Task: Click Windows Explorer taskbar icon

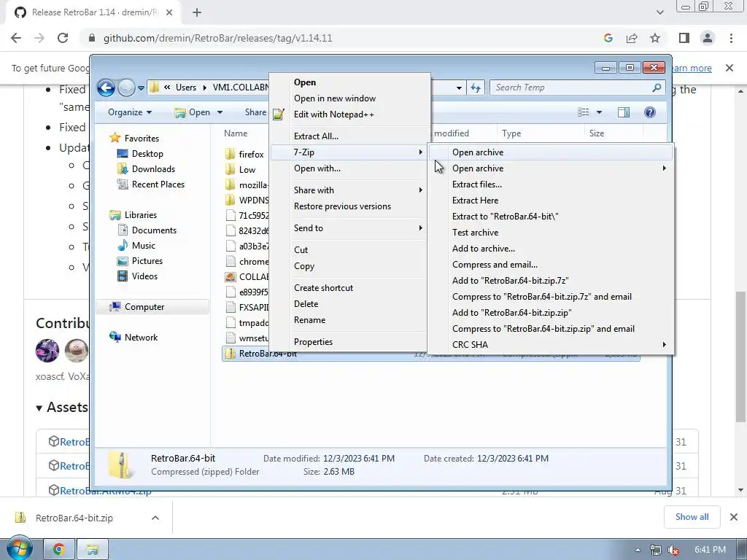Action: pyautogui.click(x=93, y=550)
